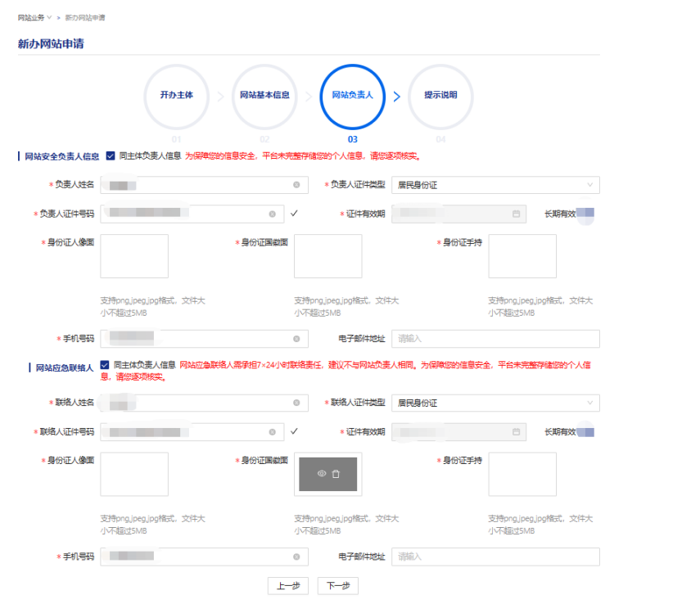Uncheck 同主体负责人信息 for 网站应急联络人
Image resolution: width=700 pixels, height=604 pixels.
point(104,365)
